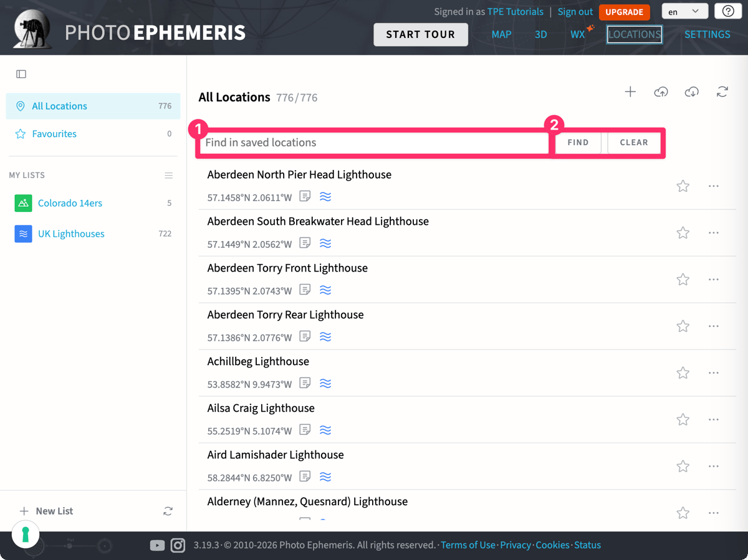Image resolution: width=748 pixels, height=560 pixels.
Task: Open notes icon for Aberdeen South Breakwater Head
Action: pos(305,243)
